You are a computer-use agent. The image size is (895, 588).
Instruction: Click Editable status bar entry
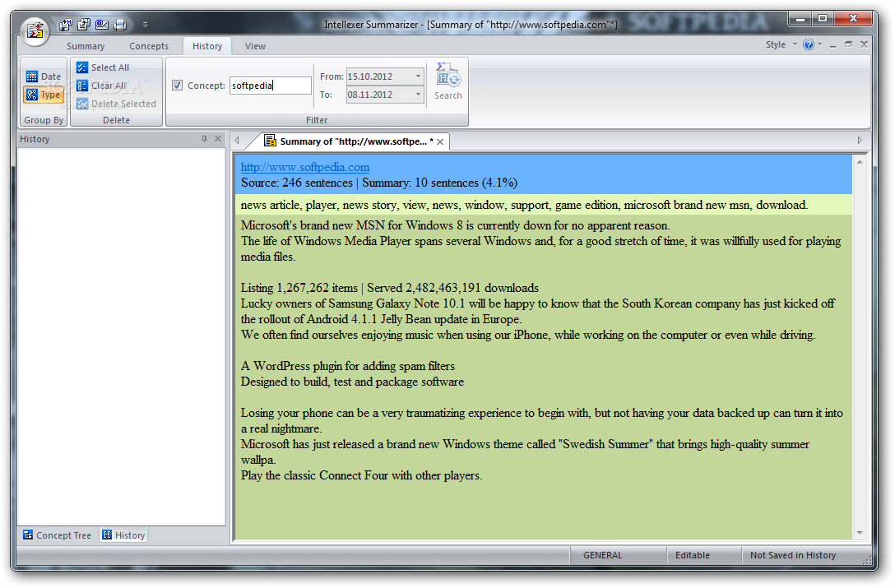(x=693, y=555)
